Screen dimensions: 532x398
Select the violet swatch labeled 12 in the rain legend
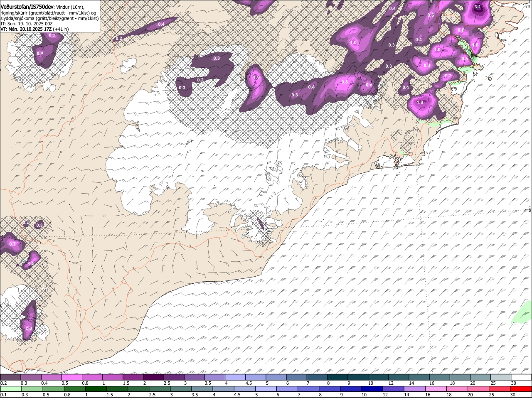(x=393, y=389)
